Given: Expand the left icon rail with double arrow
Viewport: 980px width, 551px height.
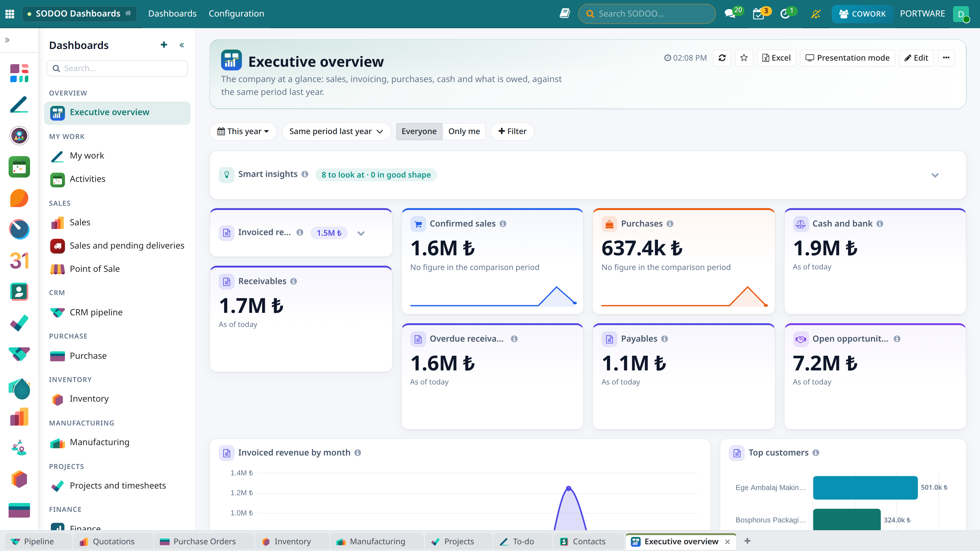Looking at the screenshot, I should pos(7,40).
